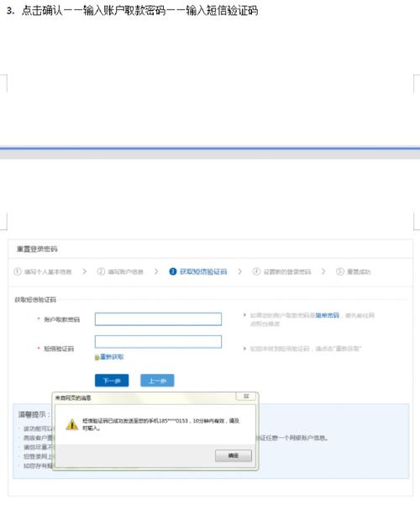Click the 短信验证码 field label
This screenshot has height=505, width=420.
pyautogui.click(x=59, y=349)
